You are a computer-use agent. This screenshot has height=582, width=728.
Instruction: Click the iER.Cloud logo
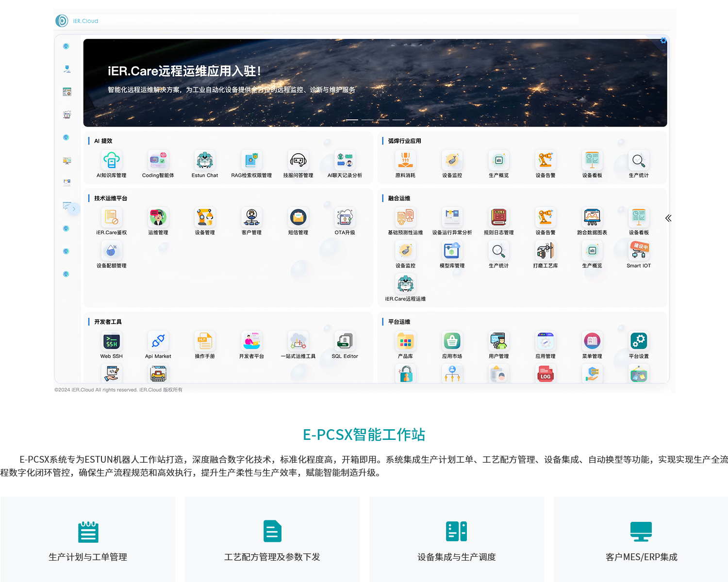pos(77,21)
